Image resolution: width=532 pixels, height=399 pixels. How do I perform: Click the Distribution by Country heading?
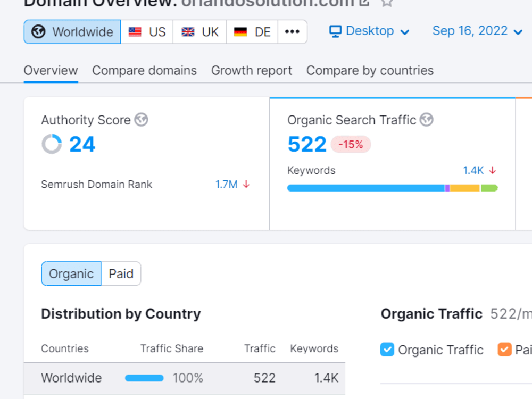click(121, 314)
